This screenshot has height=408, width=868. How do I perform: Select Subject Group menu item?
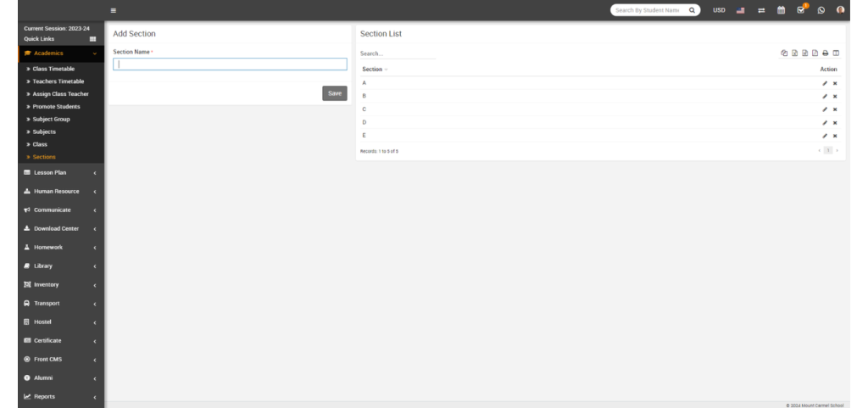[51, 119]
